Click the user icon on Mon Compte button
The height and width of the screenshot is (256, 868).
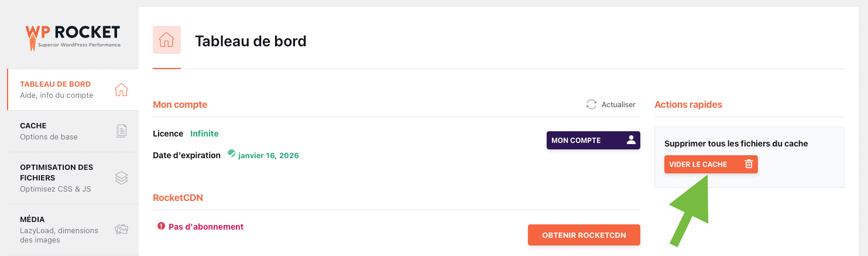(630, 140)
